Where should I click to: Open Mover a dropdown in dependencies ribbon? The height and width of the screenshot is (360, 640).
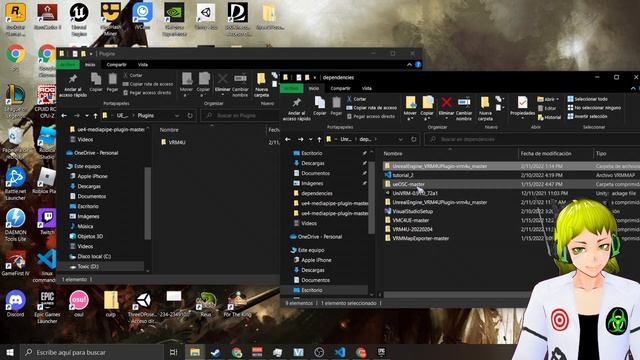(410, 119)
